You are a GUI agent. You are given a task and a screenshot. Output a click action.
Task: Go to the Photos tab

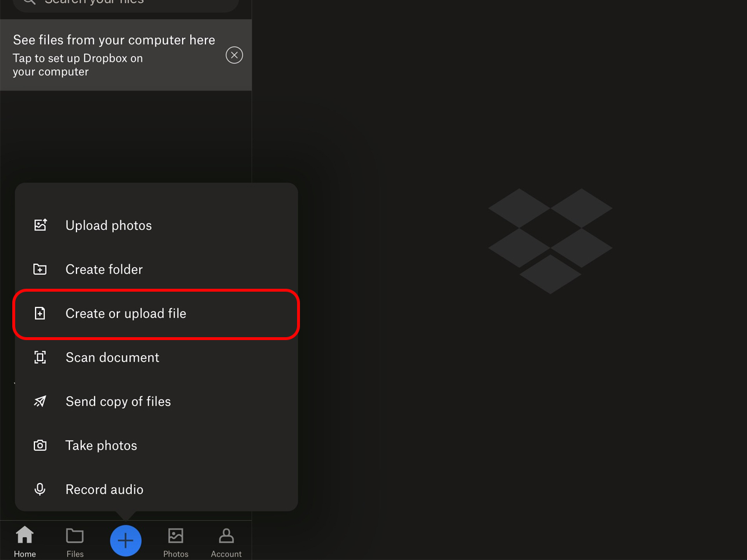pos(176,542)
